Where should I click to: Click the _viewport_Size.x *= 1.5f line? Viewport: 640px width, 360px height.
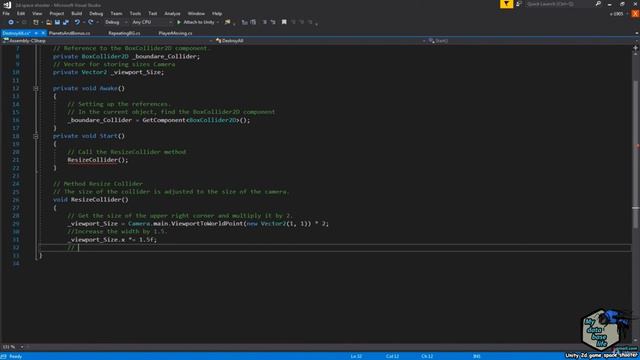coord(112,240)
